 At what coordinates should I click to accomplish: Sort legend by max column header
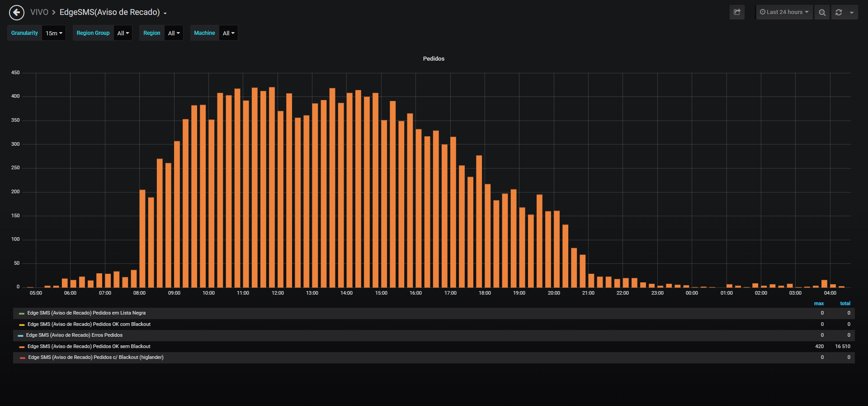tap(819, 304)
